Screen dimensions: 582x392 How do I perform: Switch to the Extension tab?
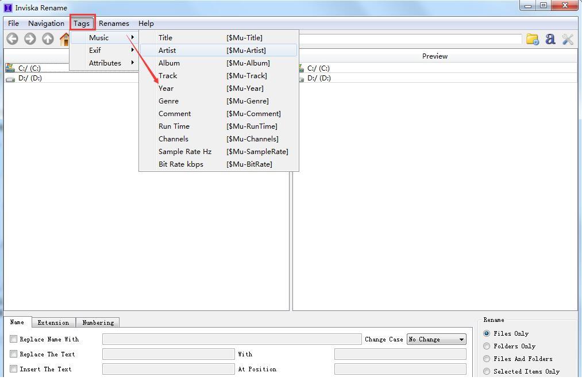tap(53, 322)
